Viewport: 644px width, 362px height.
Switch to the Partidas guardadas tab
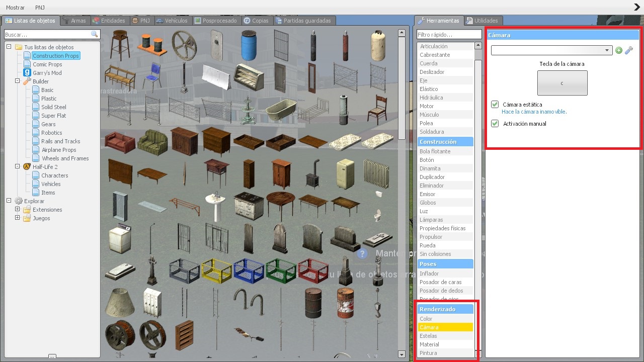(303, 21)
